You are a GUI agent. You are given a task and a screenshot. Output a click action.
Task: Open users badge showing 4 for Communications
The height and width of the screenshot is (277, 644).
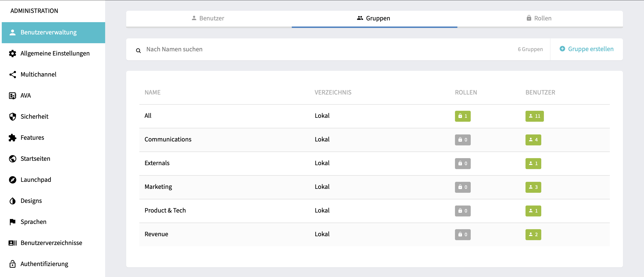tap(533, 140)
